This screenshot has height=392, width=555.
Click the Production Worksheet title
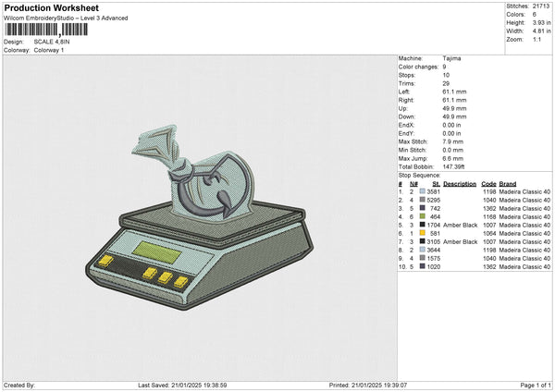(41, 7)
